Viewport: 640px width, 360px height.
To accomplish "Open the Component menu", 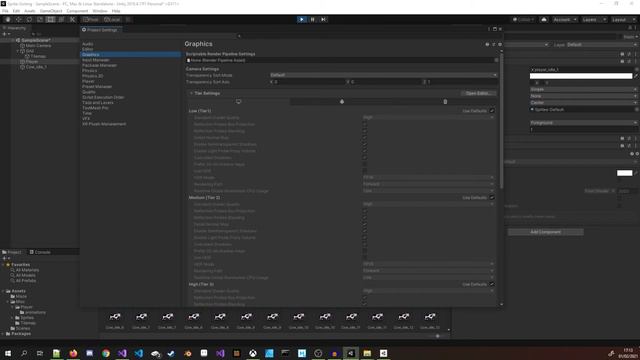I will point(77,11).
